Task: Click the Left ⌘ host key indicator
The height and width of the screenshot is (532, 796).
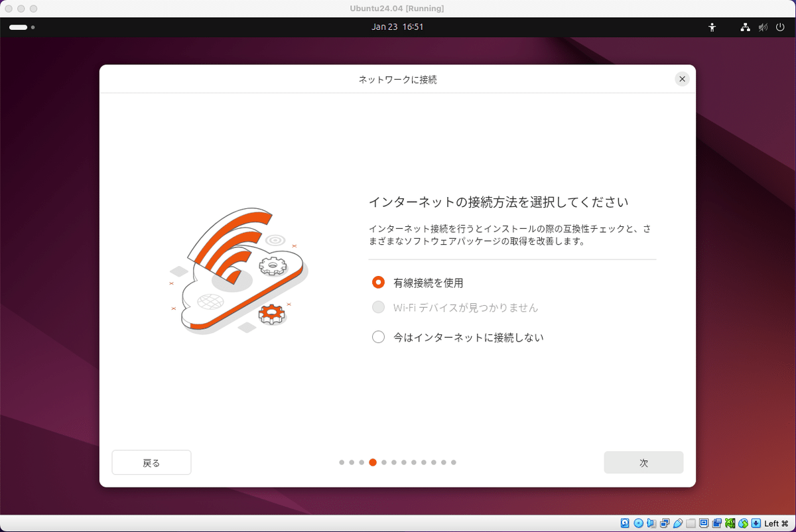Action: pos(776,523)
